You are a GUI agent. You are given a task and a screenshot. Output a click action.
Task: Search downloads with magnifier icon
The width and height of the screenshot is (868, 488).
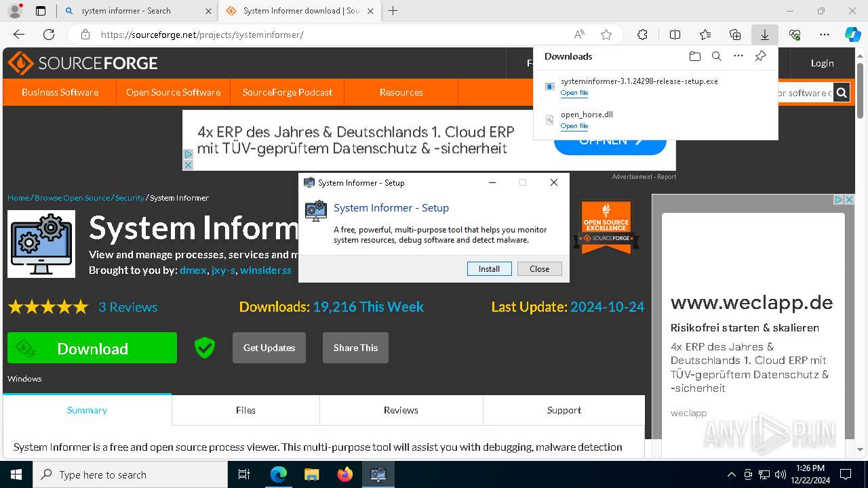pos(716,56)
